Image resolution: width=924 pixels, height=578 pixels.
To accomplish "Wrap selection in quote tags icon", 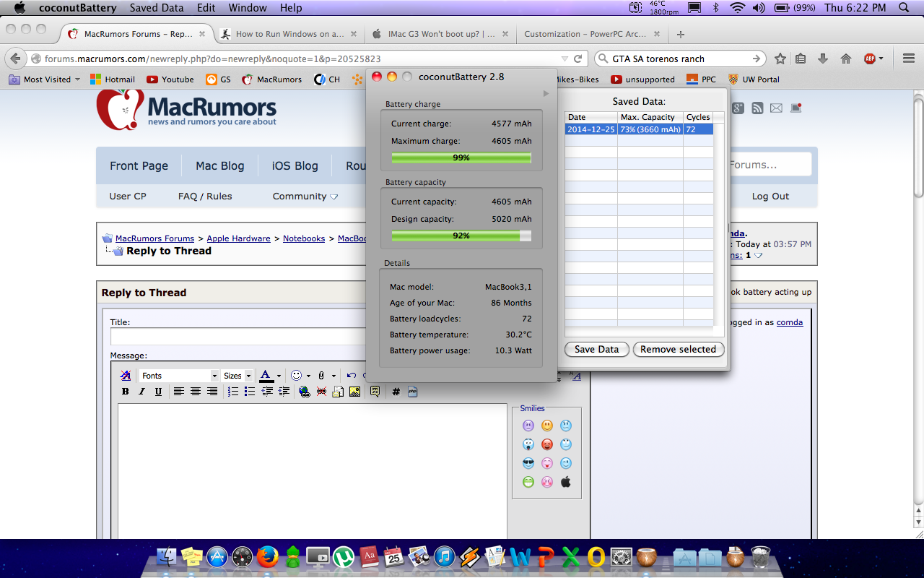I will [x=375, y=392].
